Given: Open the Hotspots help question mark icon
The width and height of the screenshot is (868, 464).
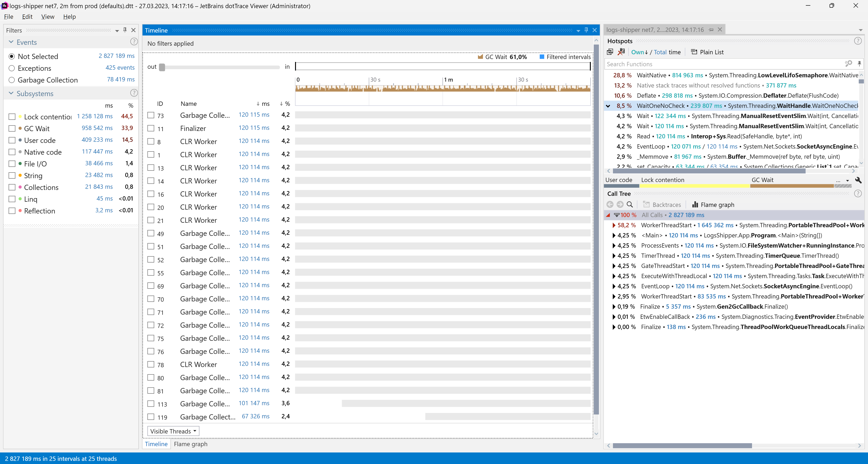Looking at the screenshot, I should pyautogui.click(x=858, y=41).
